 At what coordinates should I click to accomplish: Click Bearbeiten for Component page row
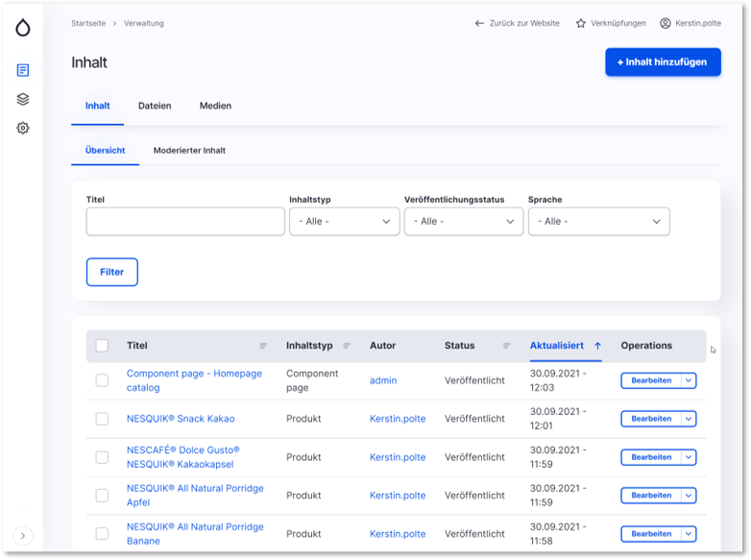click(x=651, y=380)
